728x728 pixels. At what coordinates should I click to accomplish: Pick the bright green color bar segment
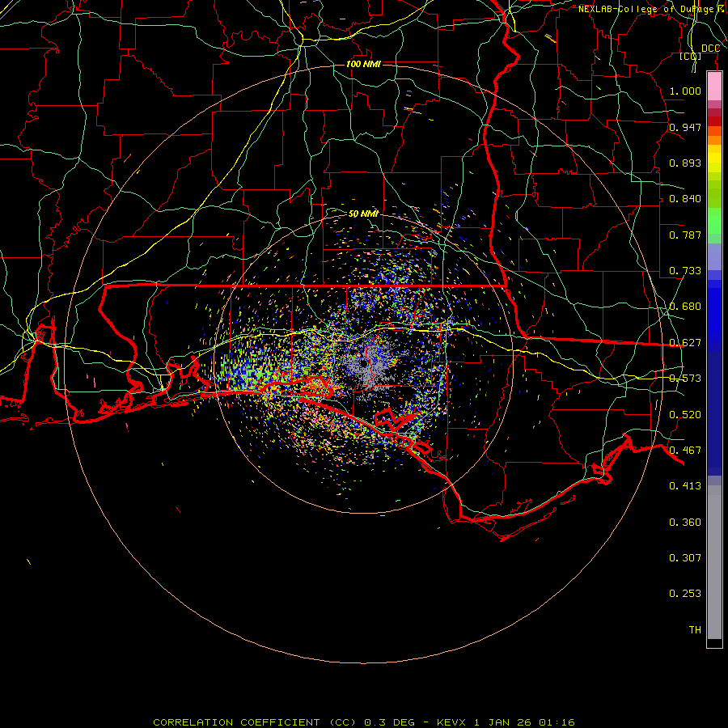click(x=714, y=221)
